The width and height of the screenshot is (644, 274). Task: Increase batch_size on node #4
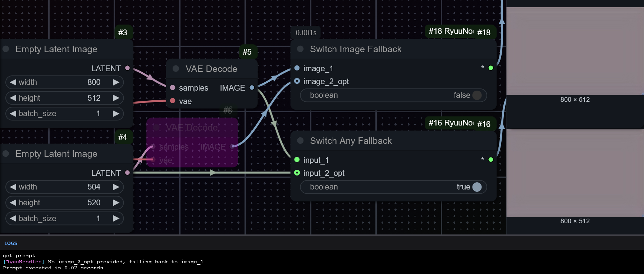click(x=116, y=218)
